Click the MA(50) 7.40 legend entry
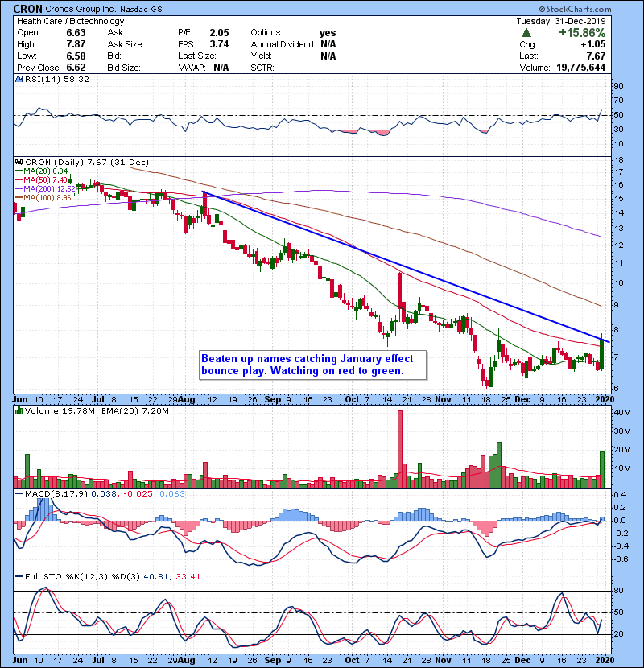 point(46,180)
